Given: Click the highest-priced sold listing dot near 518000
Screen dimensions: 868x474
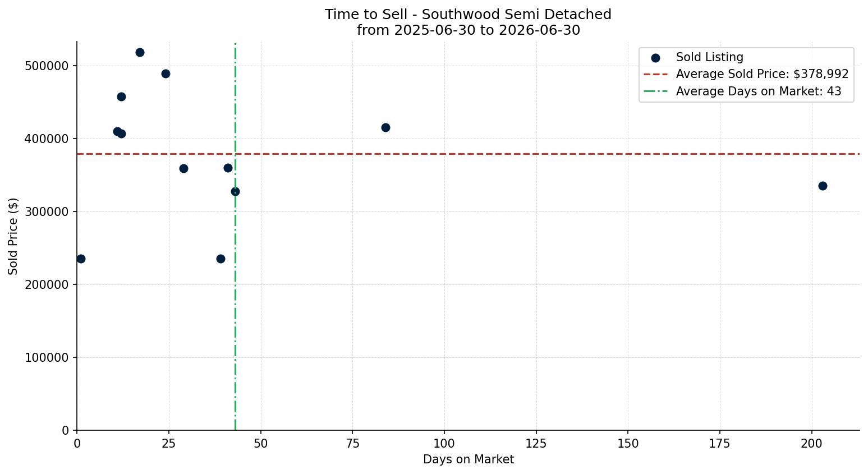Looking at the screenshot, I should point(140,52).
